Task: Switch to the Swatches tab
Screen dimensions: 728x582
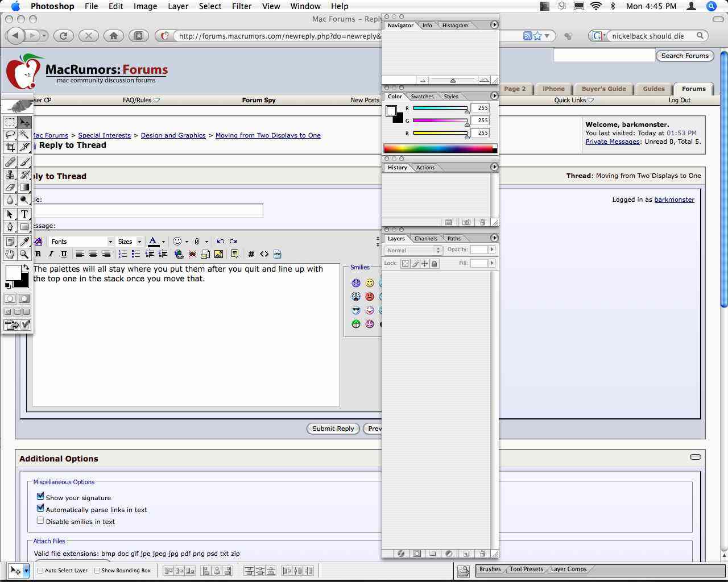Action: click(422, 97)
